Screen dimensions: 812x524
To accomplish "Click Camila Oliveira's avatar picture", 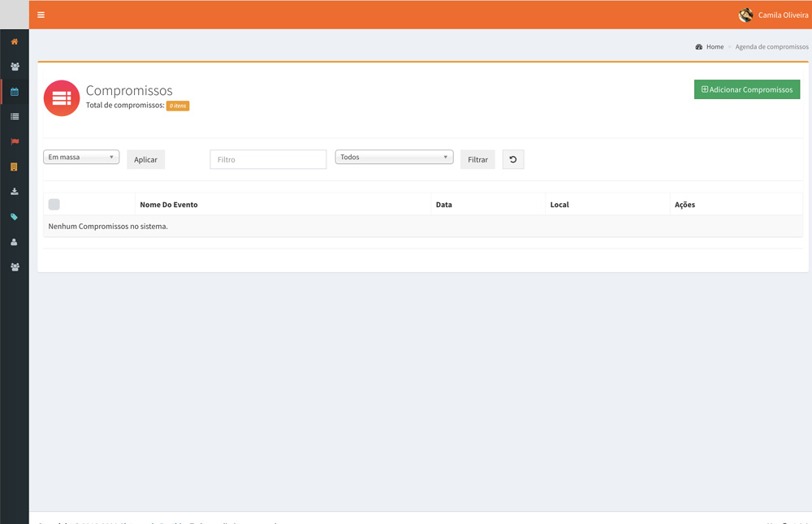I will click(x=745, y=15).
